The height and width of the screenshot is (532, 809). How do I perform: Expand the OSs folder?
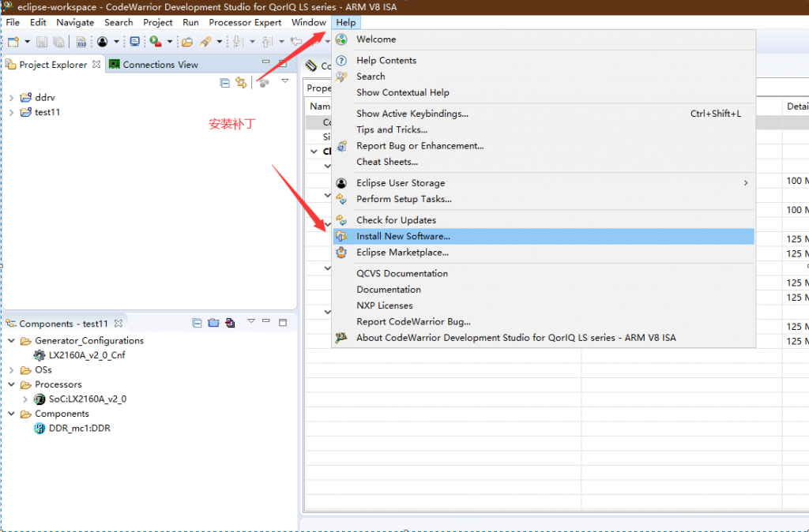[11, 370]
